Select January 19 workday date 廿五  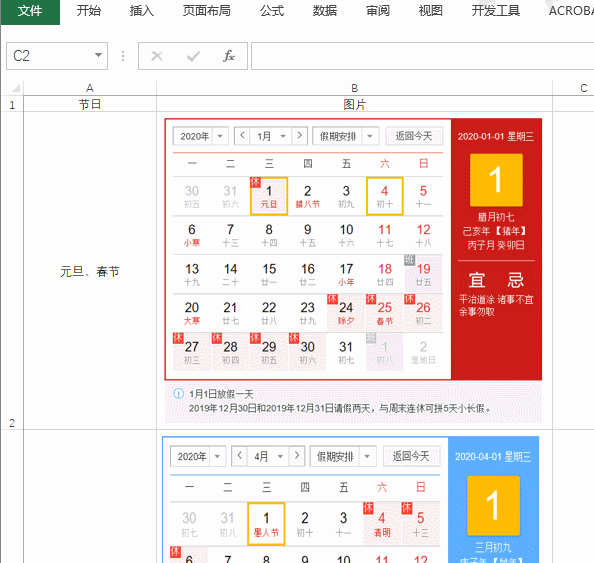[424, 275]
